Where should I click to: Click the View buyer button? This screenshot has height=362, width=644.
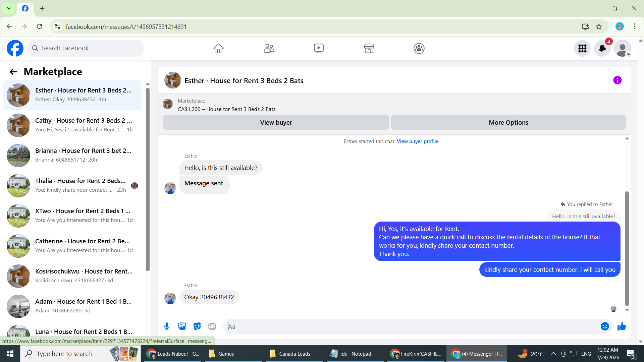pyautogui.click(x=276, y=122)
